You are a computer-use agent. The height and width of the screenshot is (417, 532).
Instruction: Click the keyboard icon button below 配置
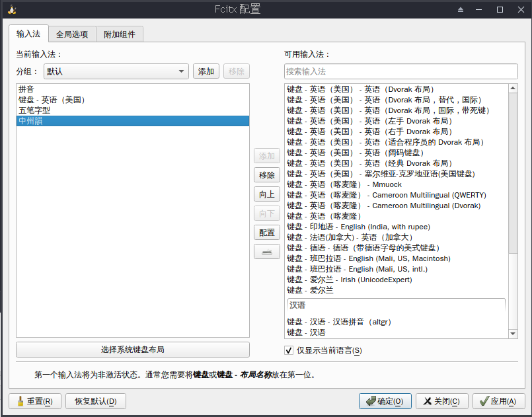click(267, 252)
